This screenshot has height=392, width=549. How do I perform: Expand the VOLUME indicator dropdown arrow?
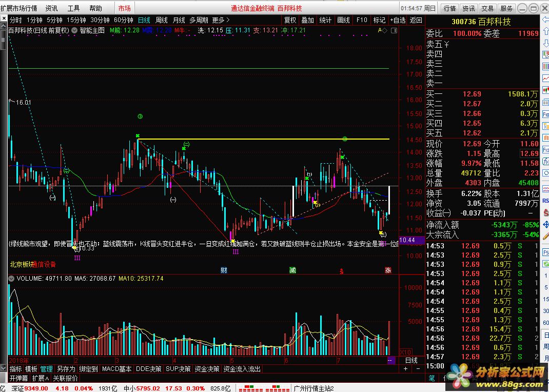[12, 279]
